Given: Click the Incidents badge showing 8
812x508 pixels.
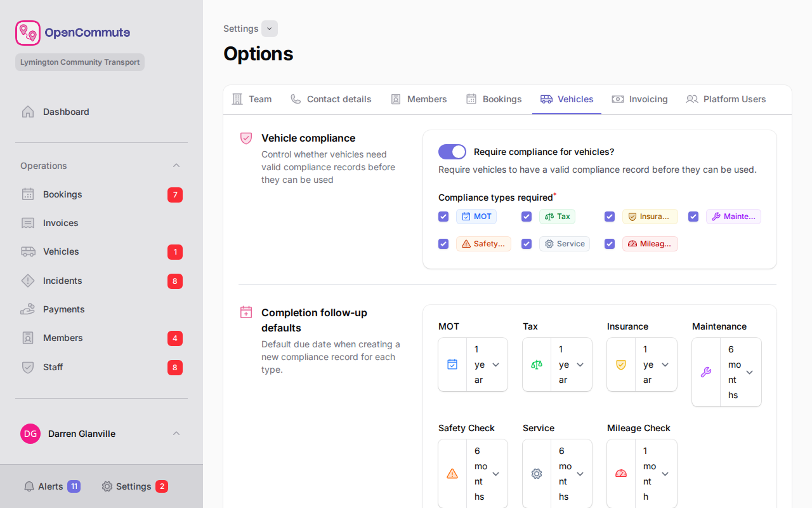Looking at the screenshot, I should pos(175,281).
